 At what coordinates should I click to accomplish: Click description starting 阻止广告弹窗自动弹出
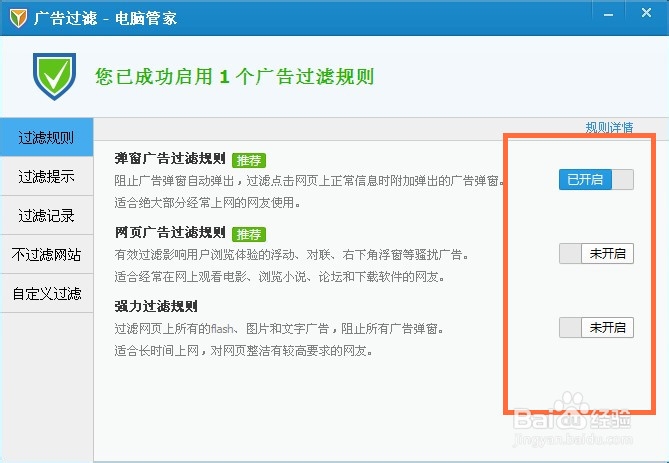[x=310, y=181]
